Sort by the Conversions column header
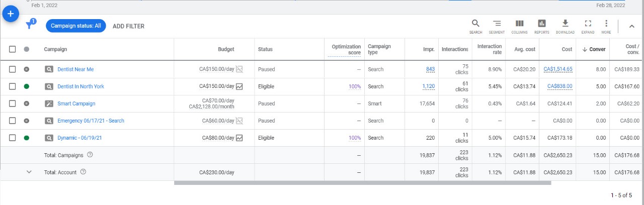 point(594,49)
